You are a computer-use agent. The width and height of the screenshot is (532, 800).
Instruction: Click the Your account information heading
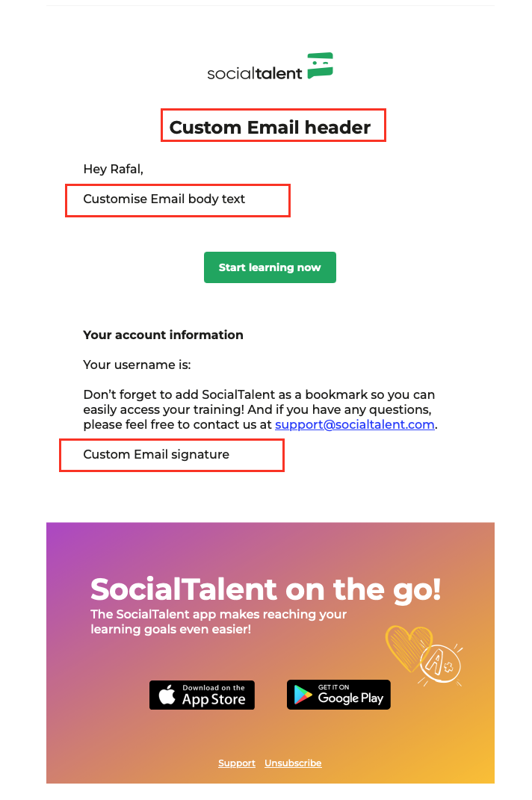click(x=164, y=335)
